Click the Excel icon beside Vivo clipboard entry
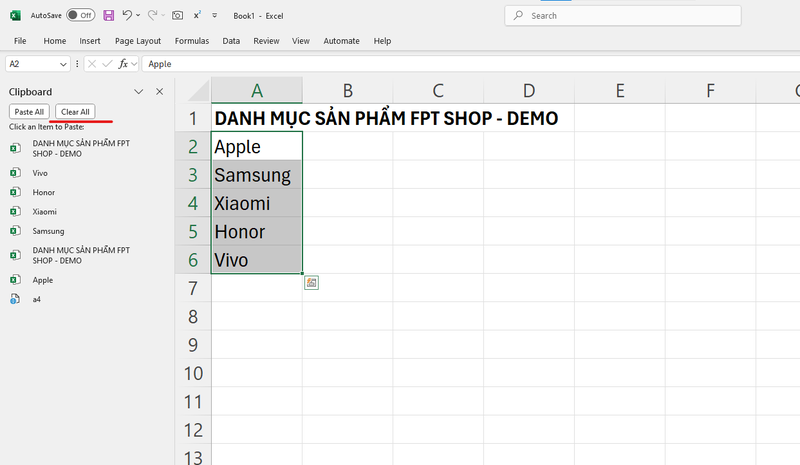The image size is (800, 465). pos(15,173)
